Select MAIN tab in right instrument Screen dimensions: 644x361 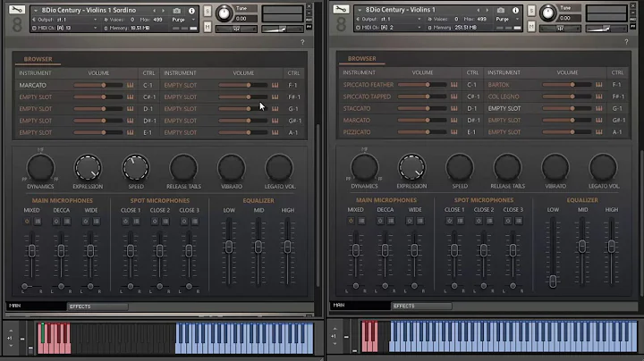[x=360, y=306]
